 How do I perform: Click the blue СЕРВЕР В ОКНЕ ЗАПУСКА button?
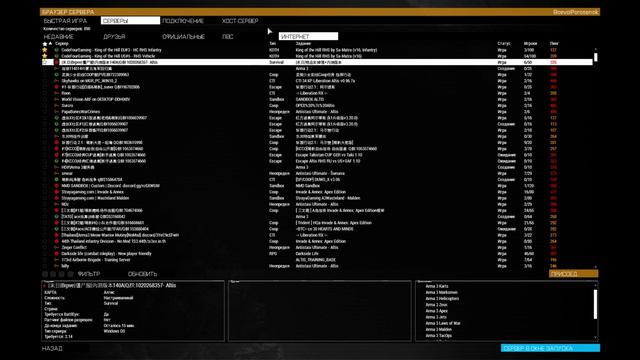click(550, 348)
